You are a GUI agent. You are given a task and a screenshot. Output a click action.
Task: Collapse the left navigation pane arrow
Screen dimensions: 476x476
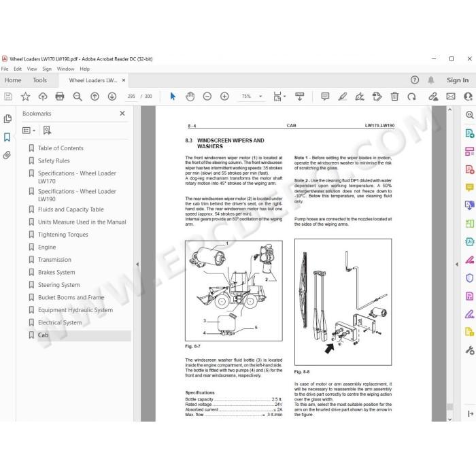tap(137, 264)
